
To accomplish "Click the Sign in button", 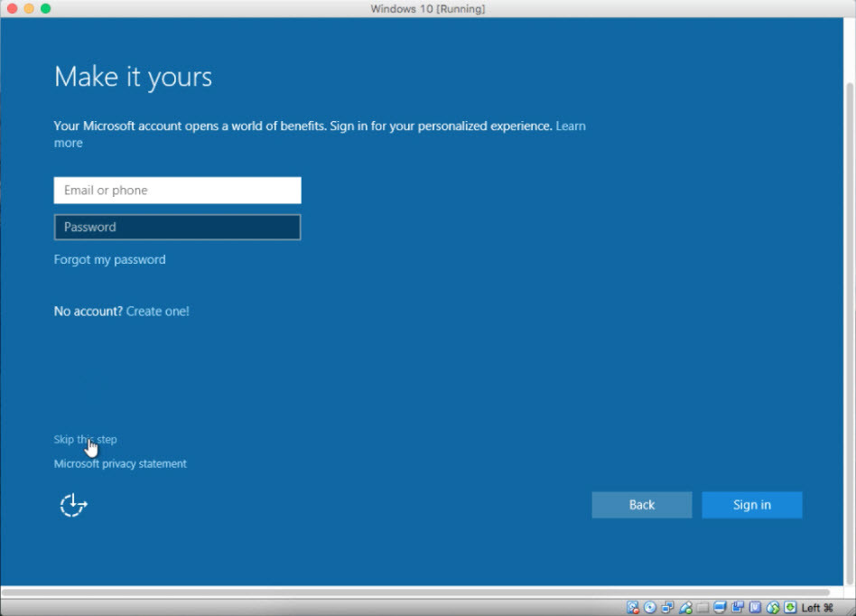I will tap(752, 505).
